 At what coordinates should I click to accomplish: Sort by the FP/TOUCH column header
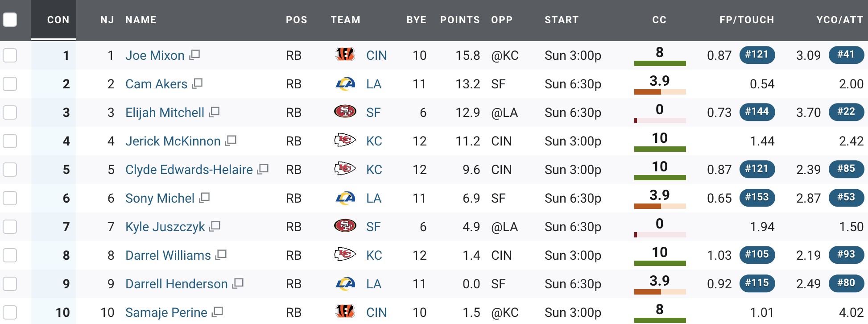(747, 20)
